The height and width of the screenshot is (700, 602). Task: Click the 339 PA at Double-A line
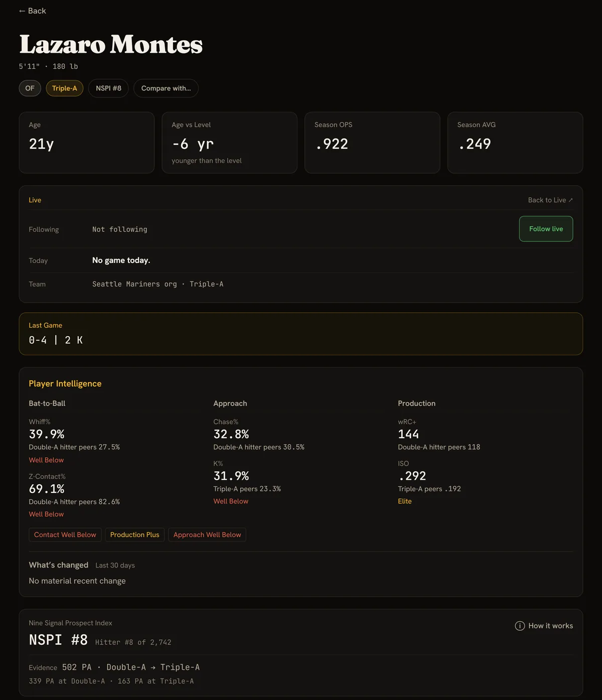111,681
